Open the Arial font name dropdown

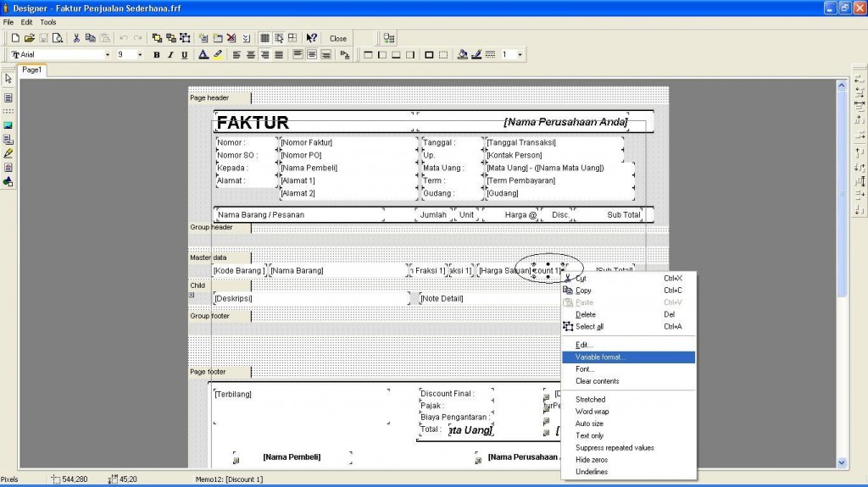click(x=107, y=55)
